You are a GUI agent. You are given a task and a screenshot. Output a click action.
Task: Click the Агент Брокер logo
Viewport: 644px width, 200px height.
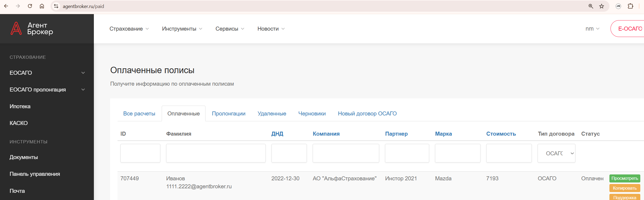pyautogui.click(x=32, y=29)
